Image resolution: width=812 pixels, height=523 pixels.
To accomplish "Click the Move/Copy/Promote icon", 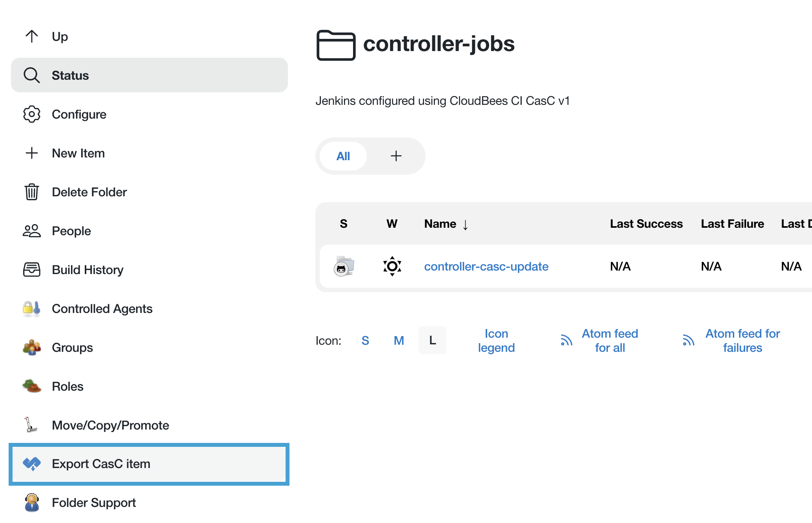I will coord(32,425).
